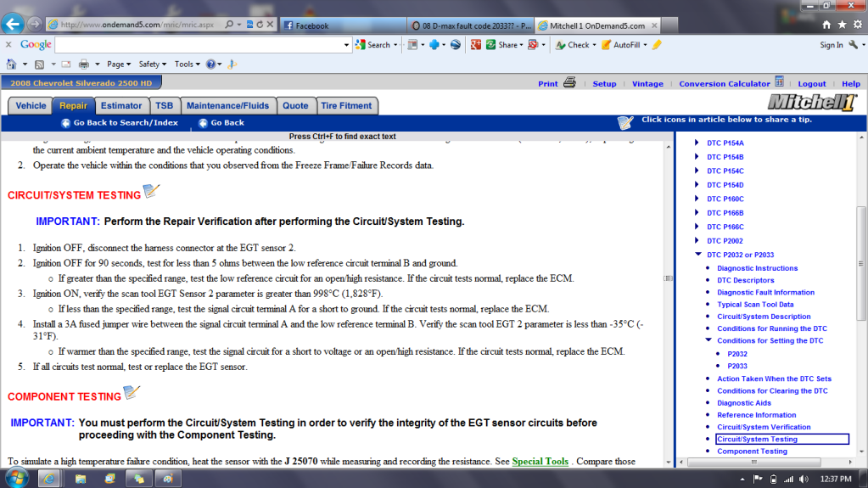Open the Google toolbar wrench options icon
This screenshot has height=488, width=868.
[854, 45]
